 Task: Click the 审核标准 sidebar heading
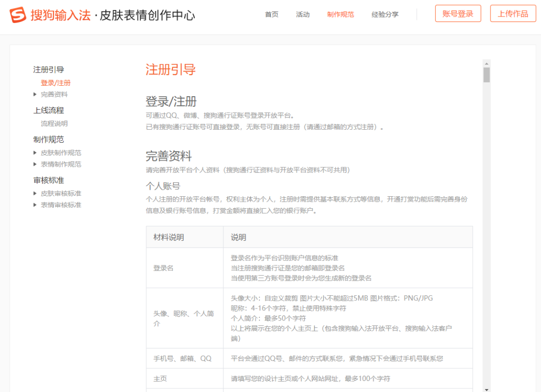[x=49, y=180]
